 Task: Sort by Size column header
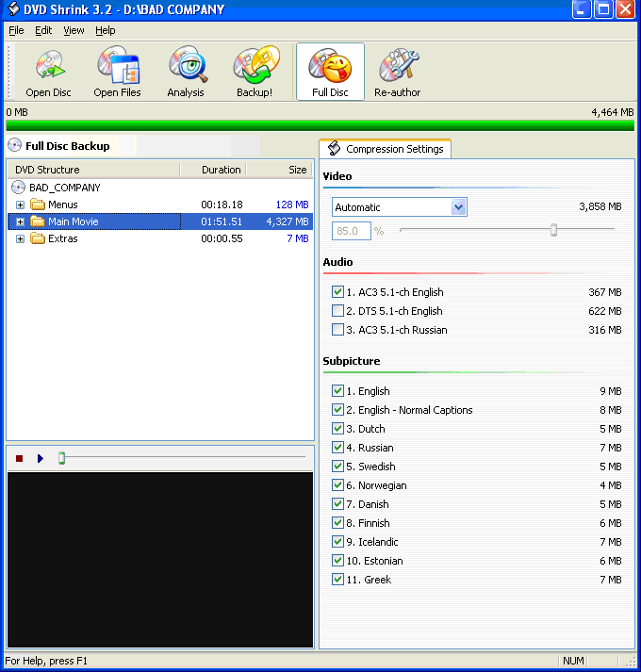(280, 170)
